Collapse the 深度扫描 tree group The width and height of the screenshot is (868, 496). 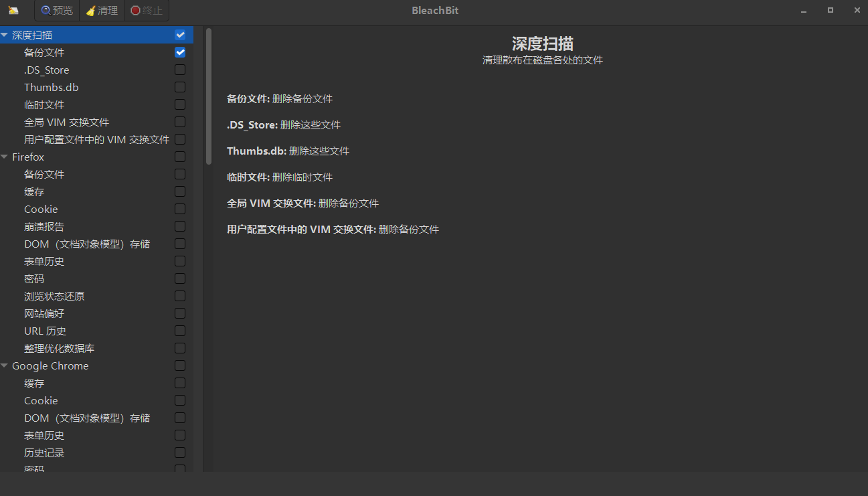point(5,35)
